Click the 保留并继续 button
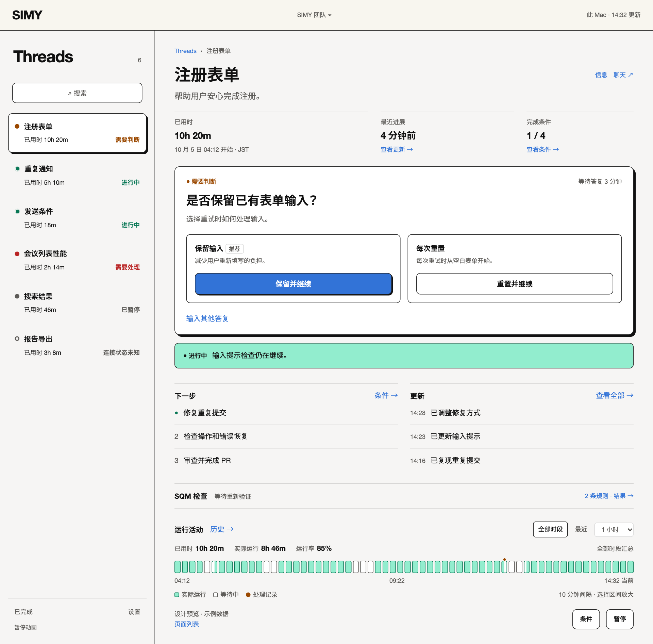The width and height of the screenshot is (653, 644). pos(293,284)
